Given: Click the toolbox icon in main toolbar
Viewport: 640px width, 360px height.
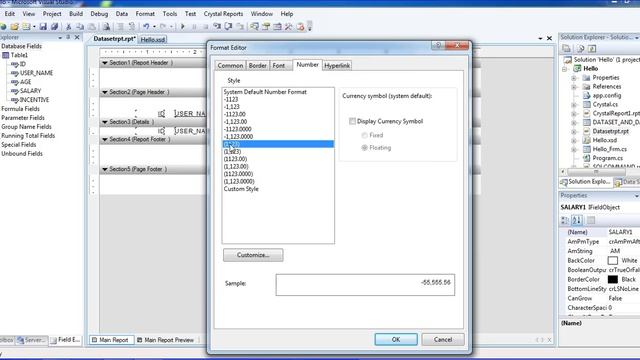Looking at the screenshot, I should (x=289, y=27).
